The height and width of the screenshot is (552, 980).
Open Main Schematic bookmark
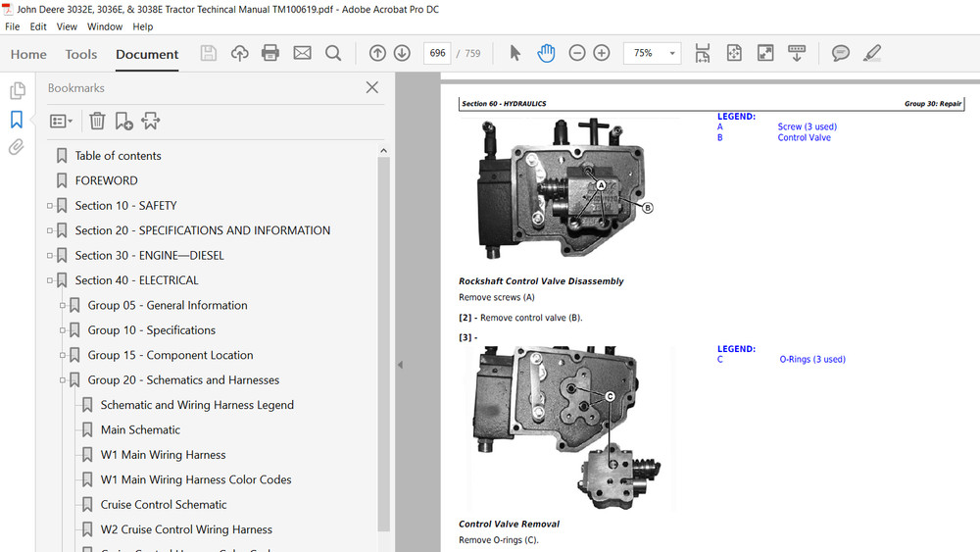[140, 430]
